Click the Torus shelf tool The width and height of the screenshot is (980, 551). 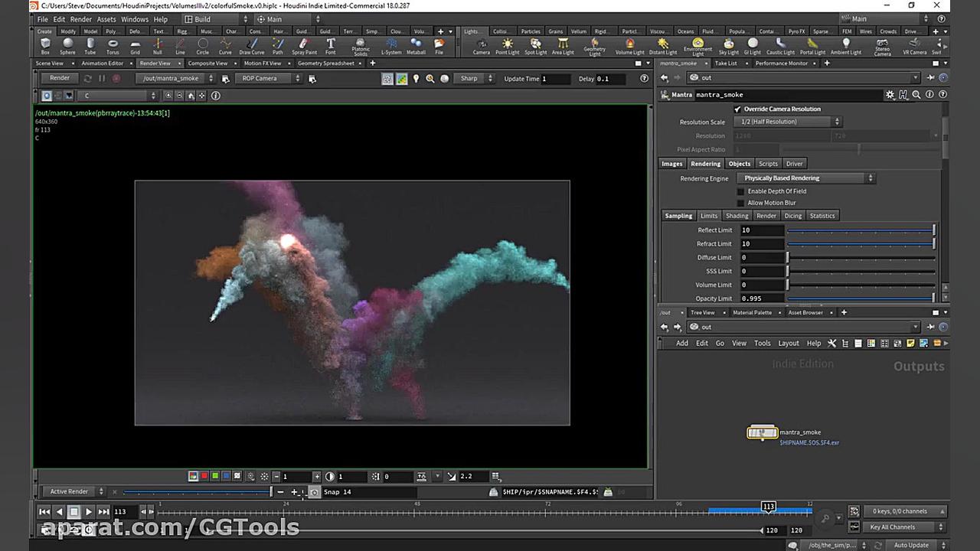pos(113,46)
